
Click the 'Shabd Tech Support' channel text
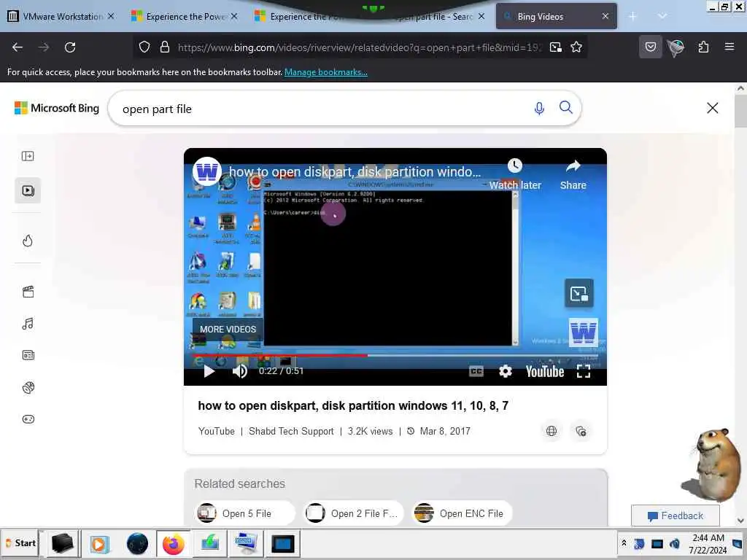click(291, 431)
